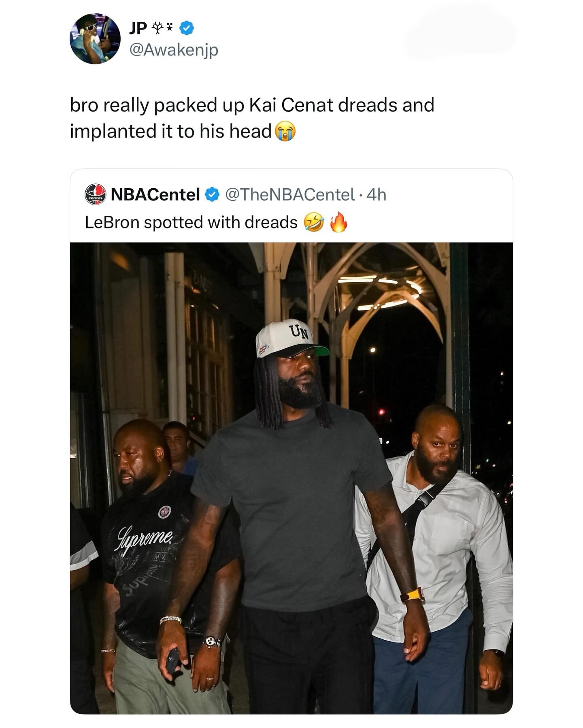Screen dimensions: 583x728
Task: Click the rolling-laughing emoji in quoted tweet
Action: click(x=314, y=223)
